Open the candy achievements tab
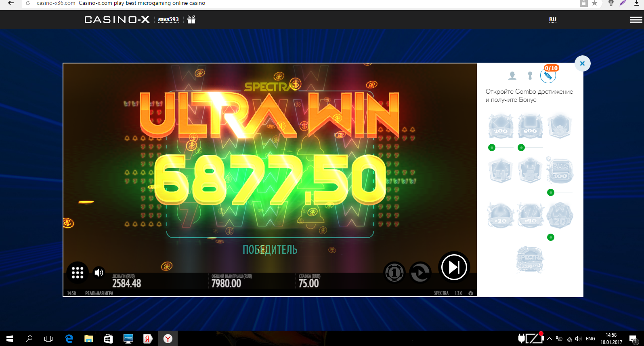The height and width of the screenshot is (346, 644). (x=548, y=76)
